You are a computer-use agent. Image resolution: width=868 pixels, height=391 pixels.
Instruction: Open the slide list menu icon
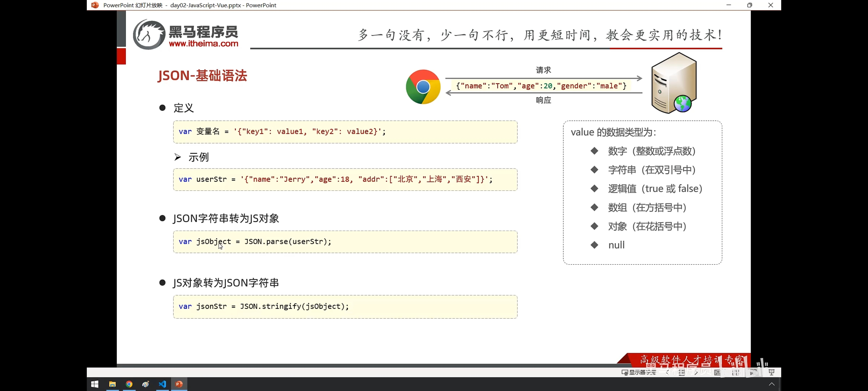(x=682, y=373)
